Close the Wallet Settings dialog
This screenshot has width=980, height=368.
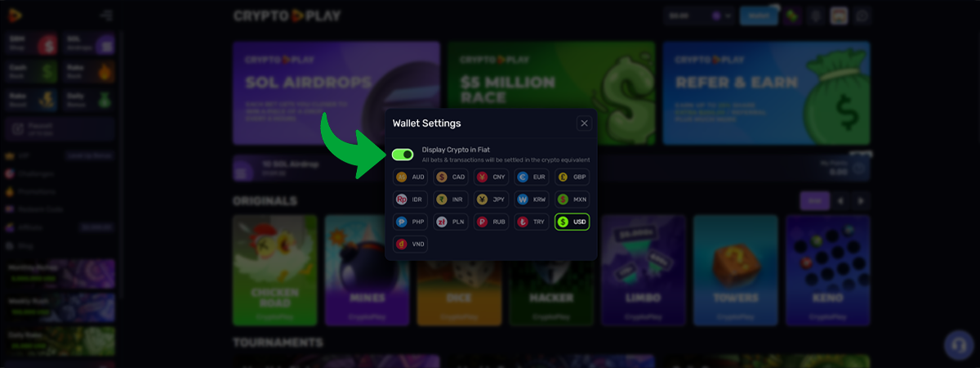tap(584, 123)
